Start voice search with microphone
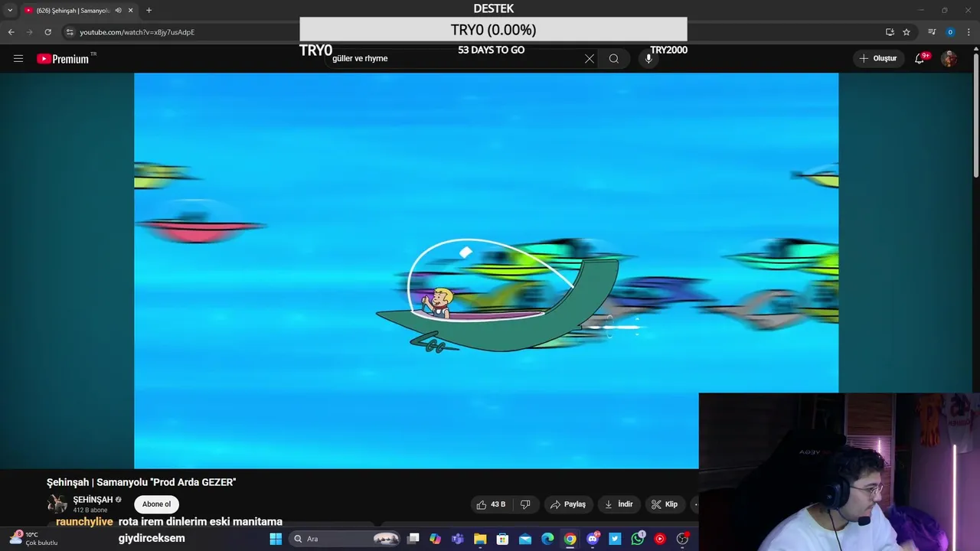 click(648, 58)
